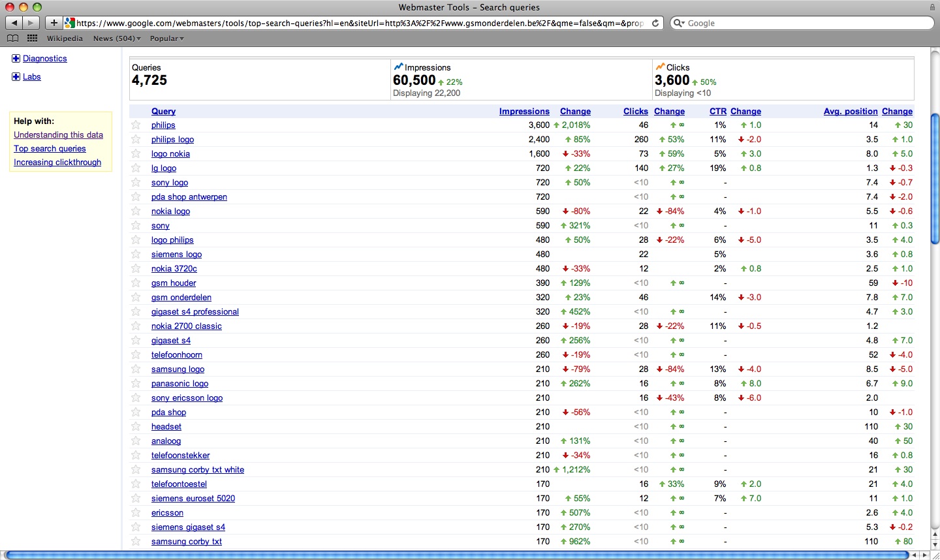Viewport: 940px width, 560px height.
Task: Click the star icon beside 'telefoontoestel'
Action: tap(136, 484)
